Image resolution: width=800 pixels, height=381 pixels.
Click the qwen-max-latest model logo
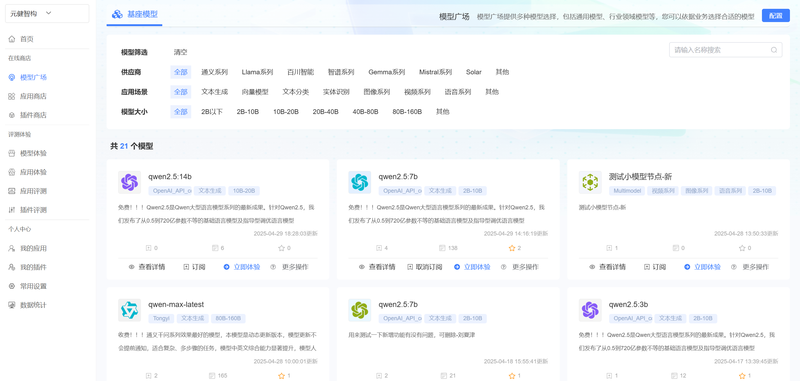click(x=129, y=310)
